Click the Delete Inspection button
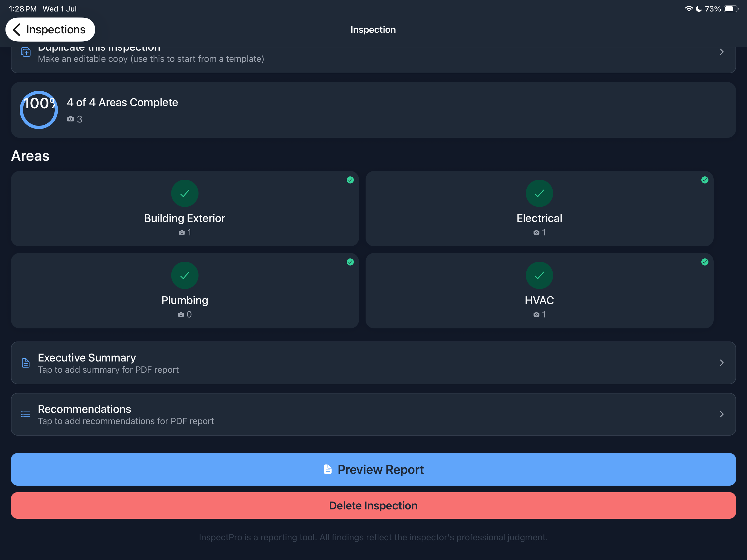Viewport: 747px width, 560px height. (373, 505)
